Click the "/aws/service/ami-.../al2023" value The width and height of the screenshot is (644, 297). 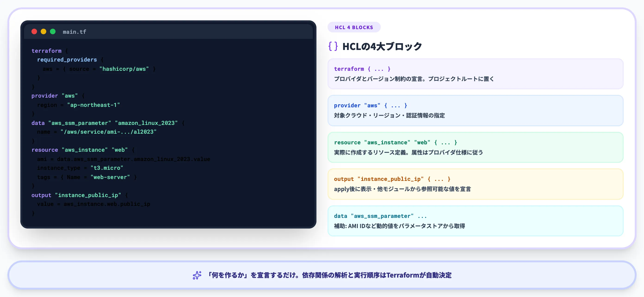pos(108,132)
